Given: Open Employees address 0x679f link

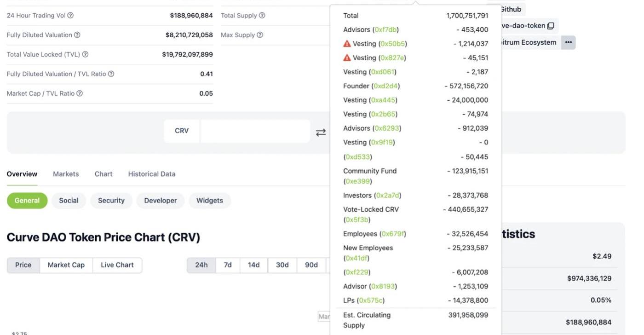Looking at the screenshot, I should (x=393, y=234).
